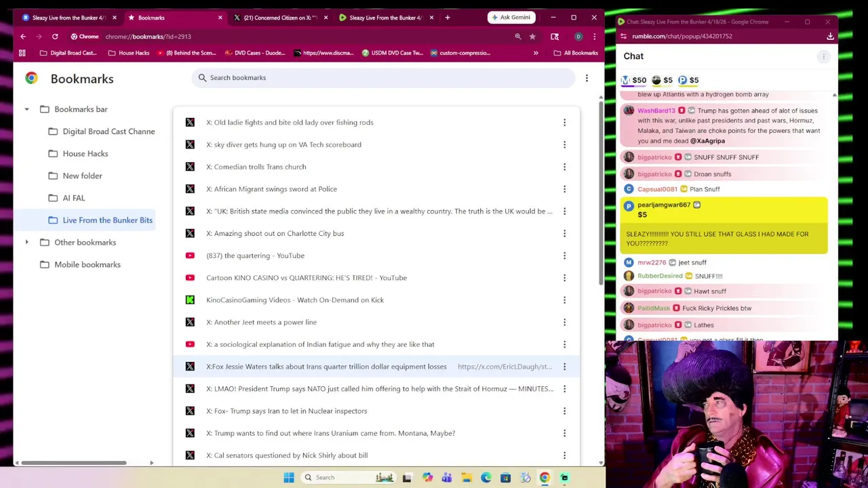Open the apps grid in bookmarks bar
Viewport: 868px width, 488px height.
[22, 53]
